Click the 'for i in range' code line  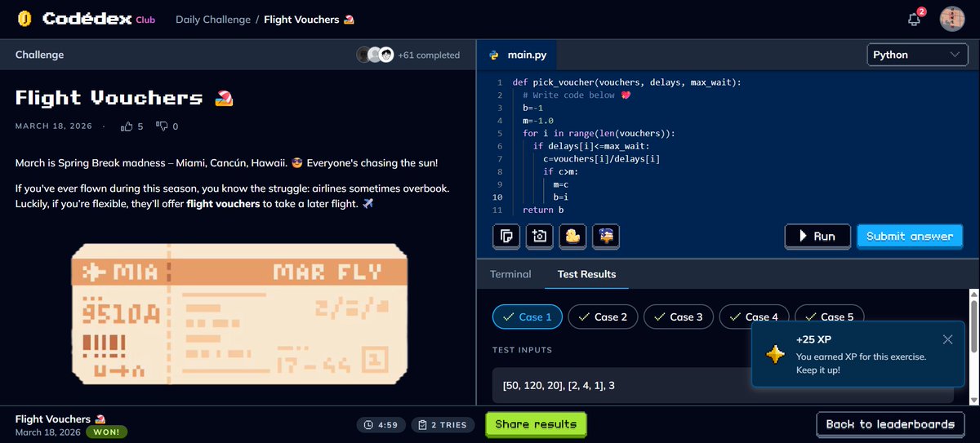click(599, 134)
